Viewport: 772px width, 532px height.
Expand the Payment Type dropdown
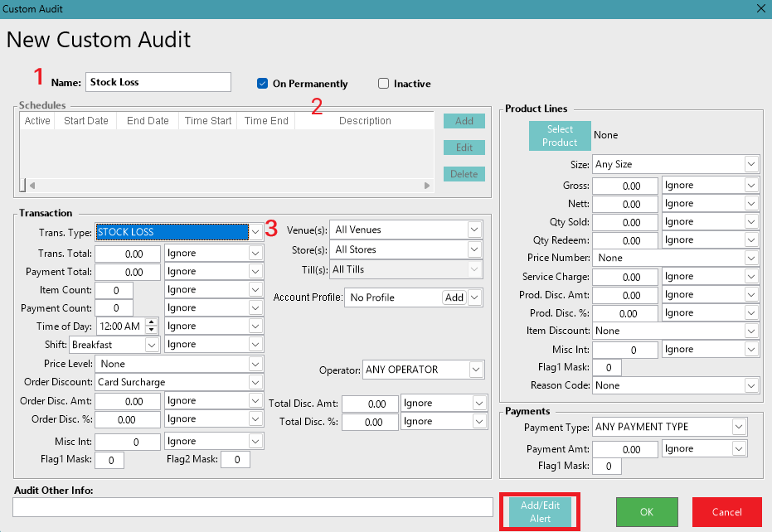click(739, 427)
